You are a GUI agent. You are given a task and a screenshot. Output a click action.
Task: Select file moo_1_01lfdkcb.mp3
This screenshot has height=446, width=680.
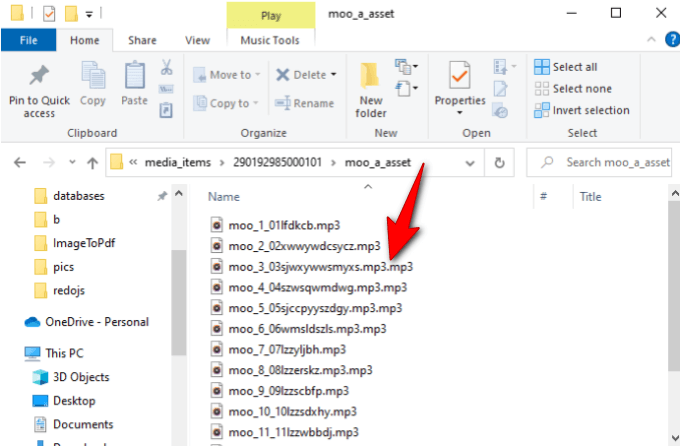pos(275,226)
